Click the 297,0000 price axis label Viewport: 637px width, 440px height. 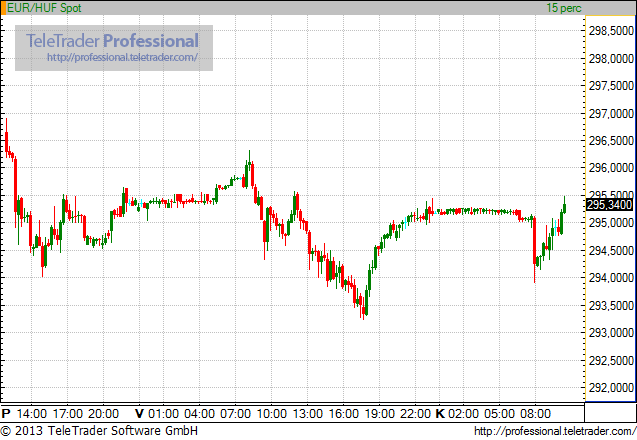coord(611,114)
